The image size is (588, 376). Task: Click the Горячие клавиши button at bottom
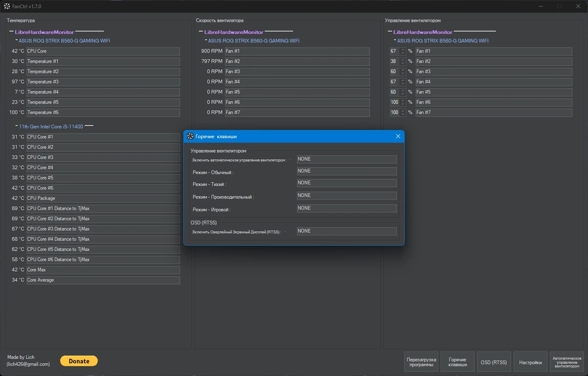(x=458, y=363)
